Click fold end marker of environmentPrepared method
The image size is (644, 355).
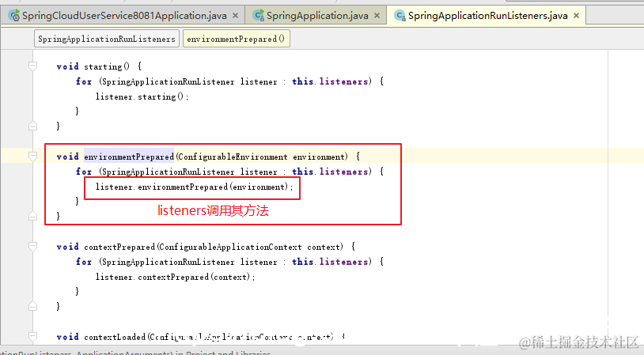pos(33,217)
